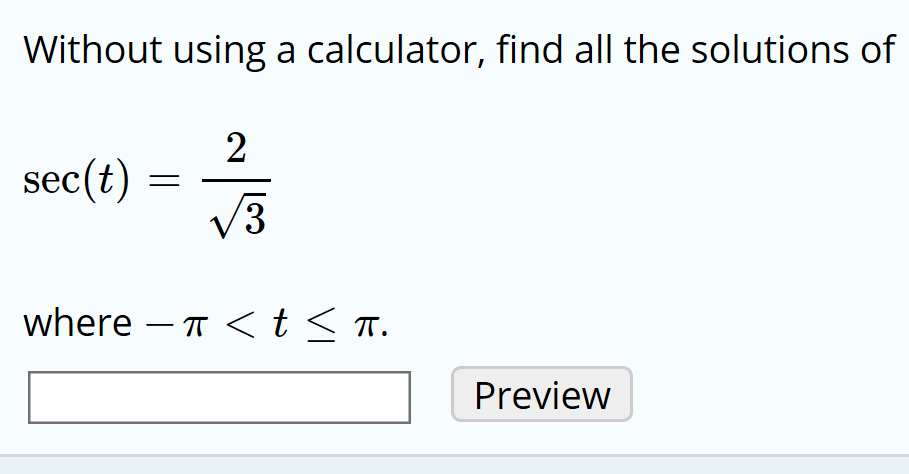The image size is (909, 474).
Task: Click the less-than-or-equal sign
Action: (321, 325)
